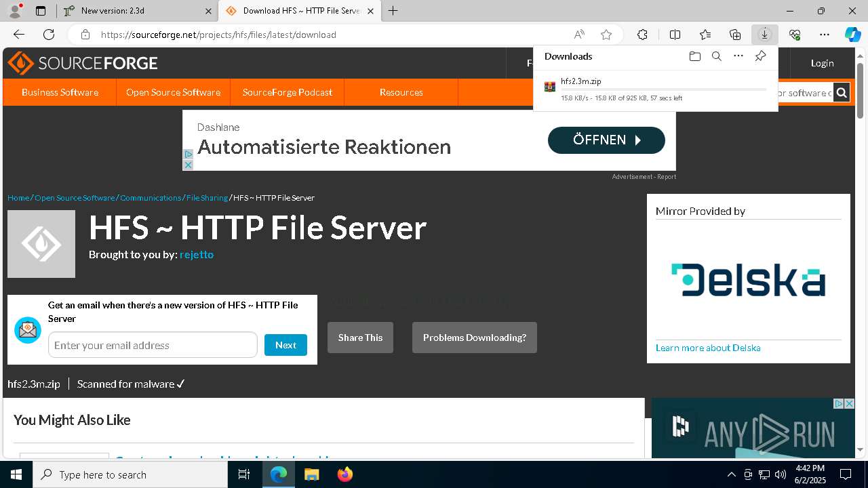Click the volume icon in system tray
Image resolution: width=868 pixels, height=488 pixels.
point(781,474)
